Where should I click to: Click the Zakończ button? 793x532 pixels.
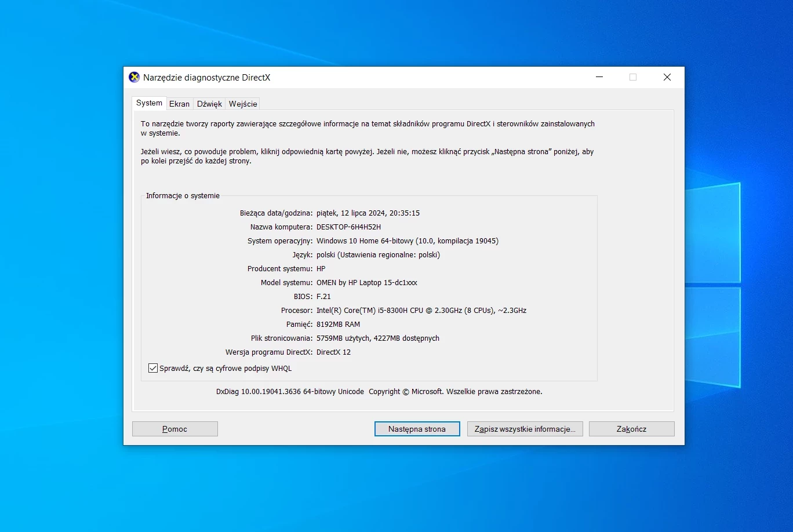tap(631, 429)
